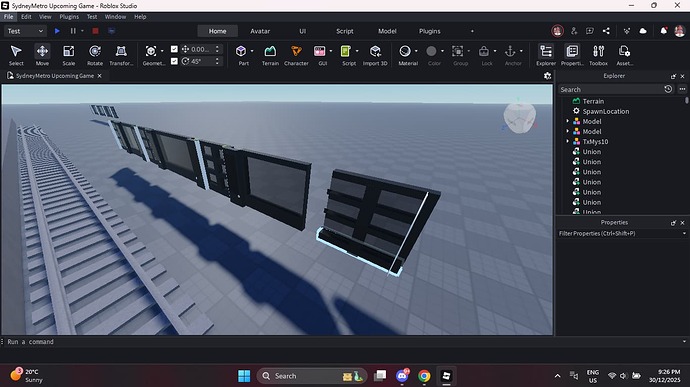Open the GUI insert tool

320,55
